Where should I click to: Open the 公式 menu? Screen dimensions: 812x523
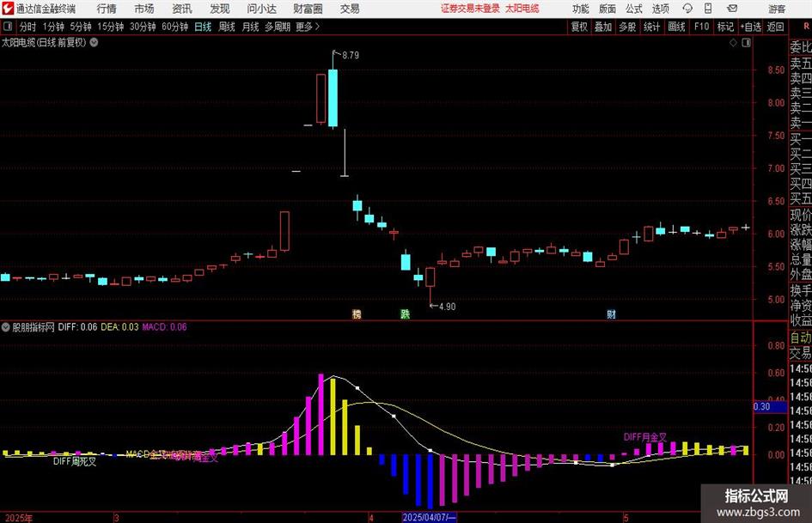click(634, 9)
